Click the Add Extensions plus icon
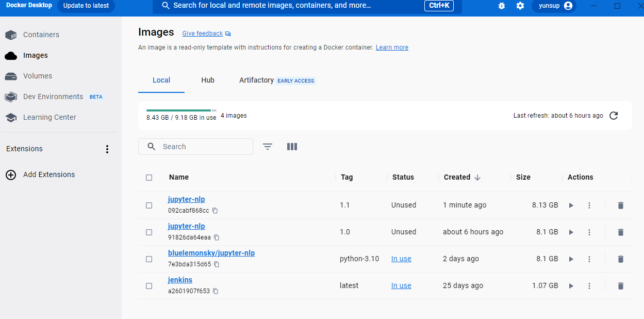The image size is (644, 319). click(x=11, y=175)
